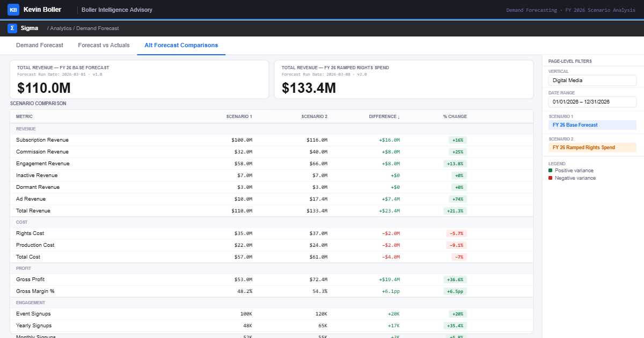Image resolution: width=644 pixels, height=338 pixels.
Task: Select the Alt Forecast Comparisons tab
Action: pyautogui.click(x=181, y=46)
